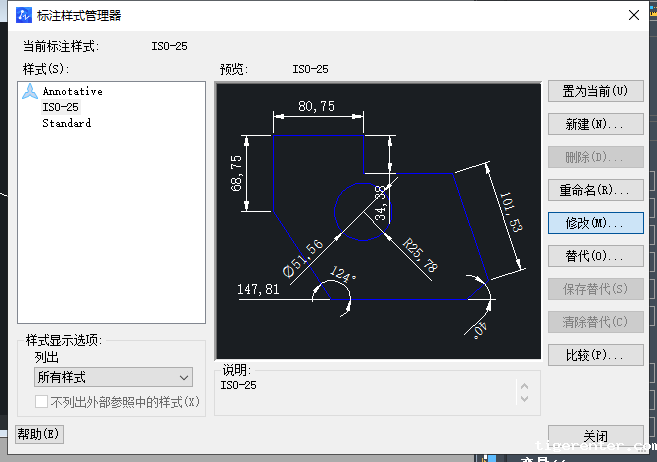Image resolution: width=657 pixels, height=462 pixels.
Task: Click the dialog's title bar app icon
Action: pyautogui.click(x=24, y=14)
